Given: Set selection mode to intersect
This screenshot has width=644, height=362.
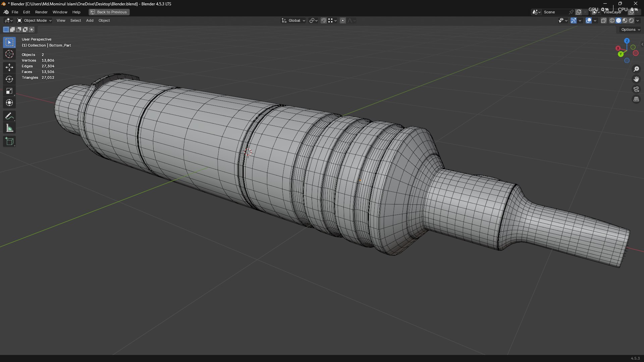Looking at the screenshot, I should [x=32, y=29].
